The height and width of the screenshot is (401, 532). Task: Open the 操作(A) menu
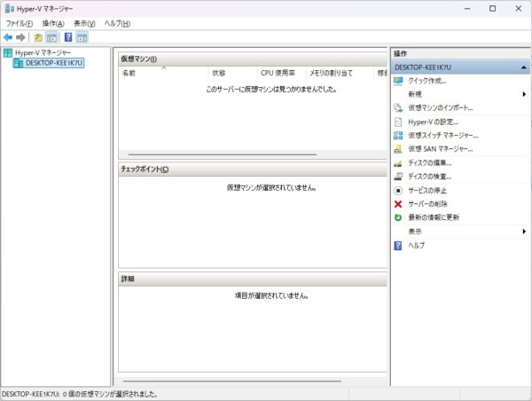53,23
